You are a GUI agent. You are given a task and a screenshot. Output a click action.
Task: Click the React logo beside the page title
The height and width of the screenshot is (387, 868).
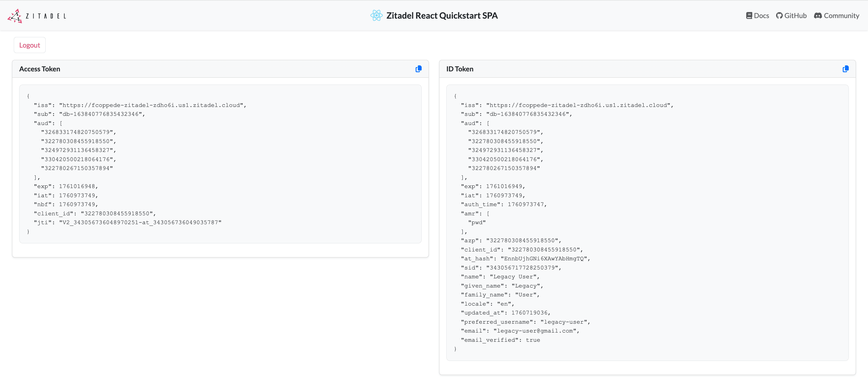pos(376,15)
